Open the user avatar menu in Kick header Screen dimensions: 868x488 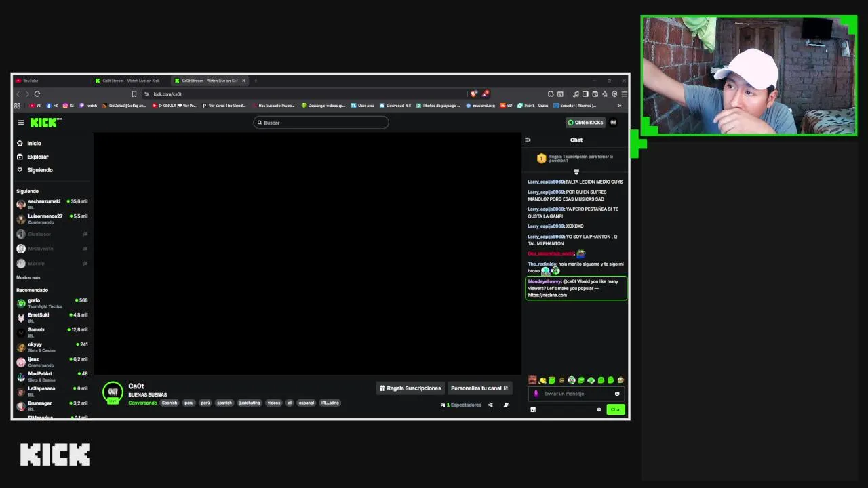pos(614,123)
